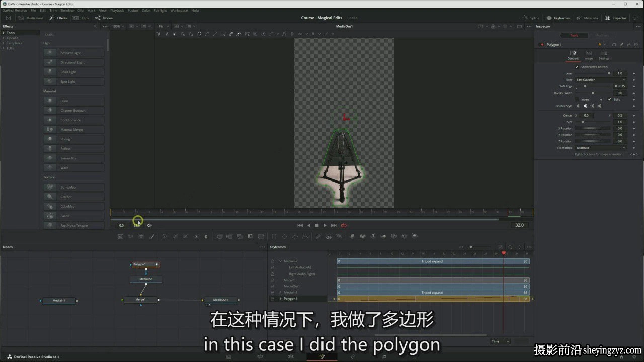Expand the MediaIn1 row in Keyframes
Image resolution: width=644 pixels, height=362 pixels.
[x=280, y=293]
